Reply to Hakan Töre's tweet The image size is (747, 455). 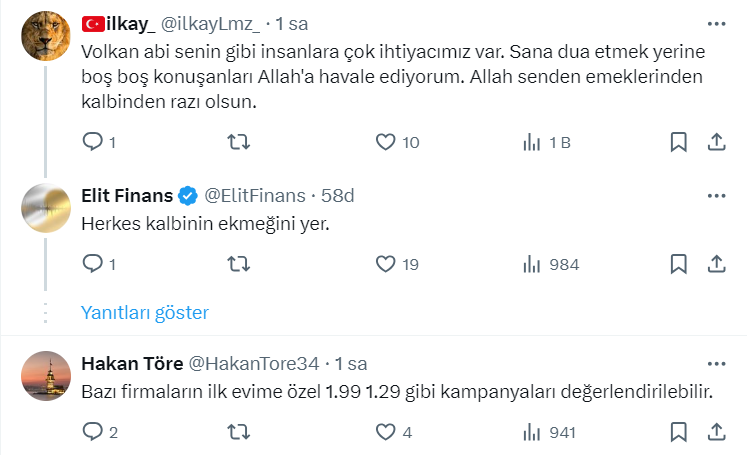93,432
